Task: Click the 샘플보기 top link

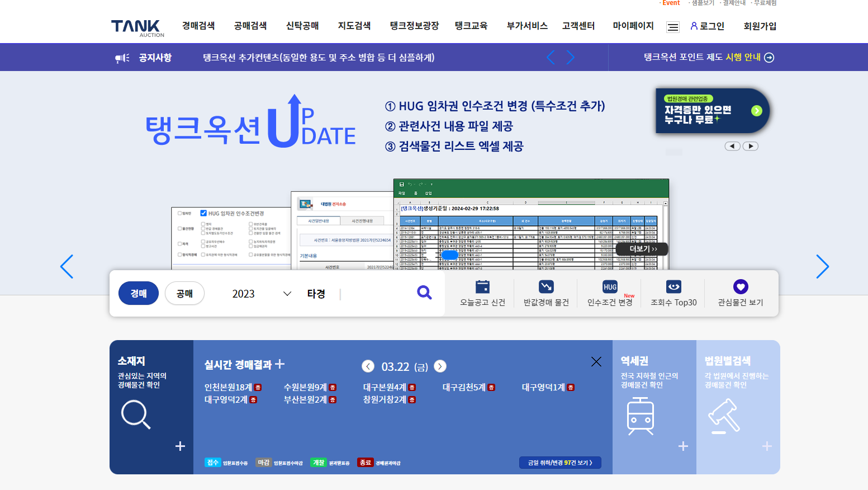Action: click(703, 3)
